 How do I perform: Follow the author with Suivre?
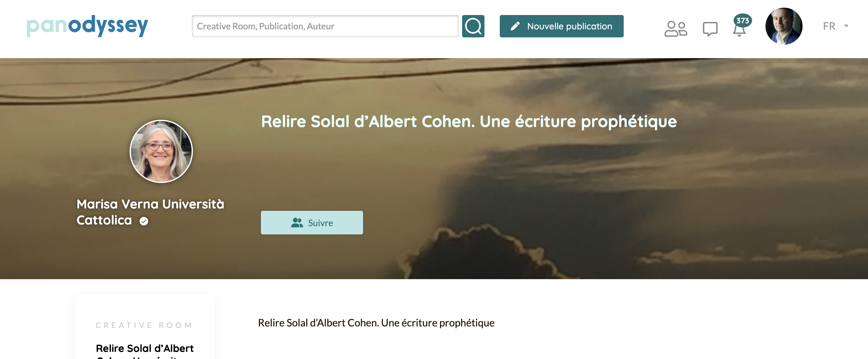[x=312, y=223]
